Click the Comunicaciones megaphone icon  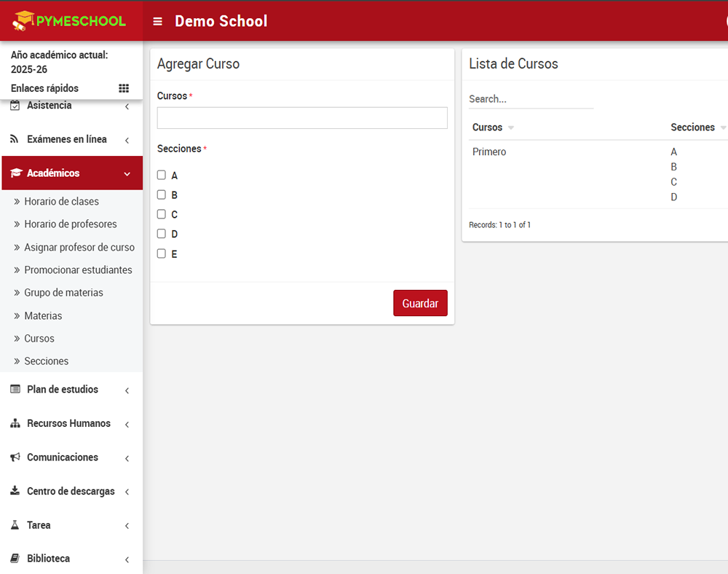(x=15, y=457)
